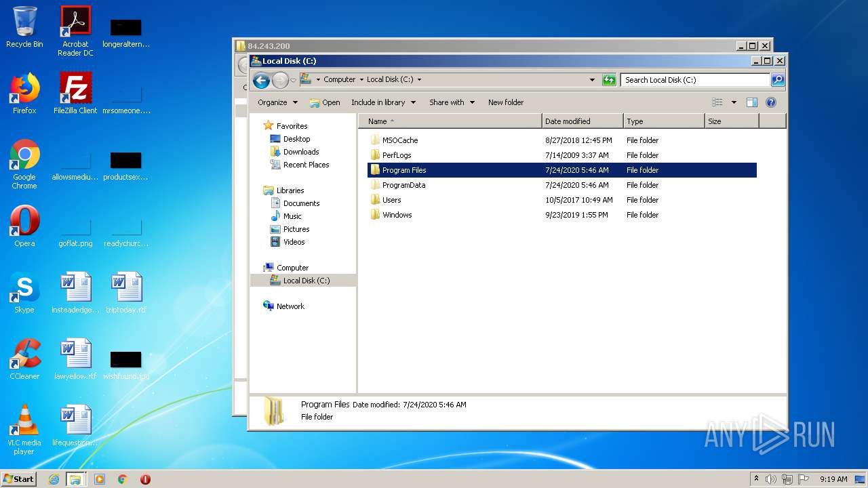Select the triptoday.rtf desktop file
The height and width of the screenshot is (488, 868).
click(x=126, y=293)
